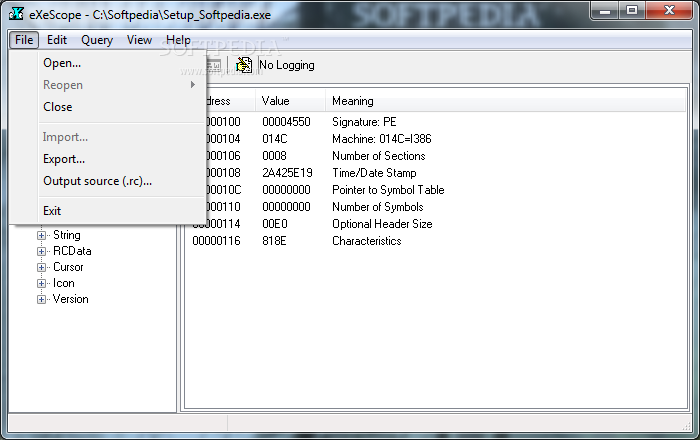Select the String resource item
Viewport: 700px width, 440px height.
[x=67, y=235]
